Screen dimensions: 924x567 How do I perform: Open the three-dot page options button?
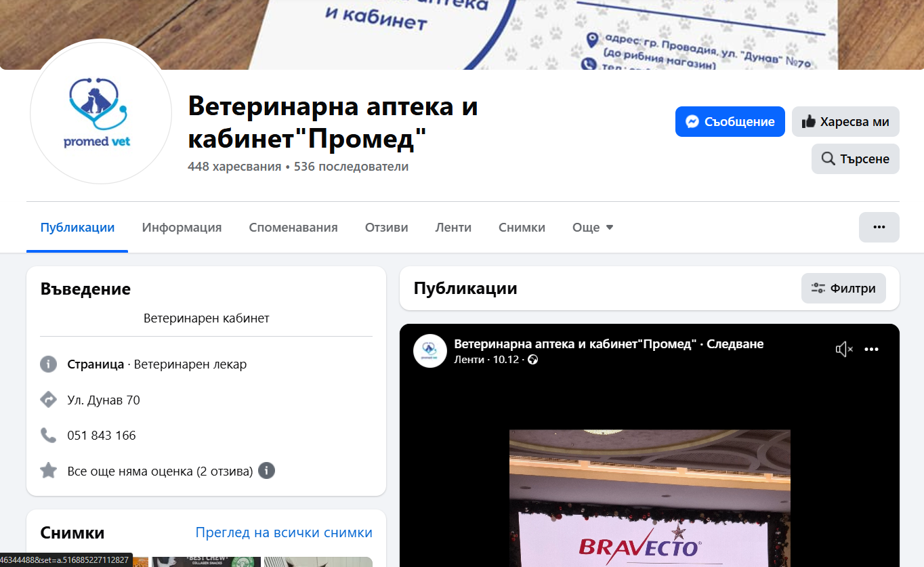(x=879, y=227)
